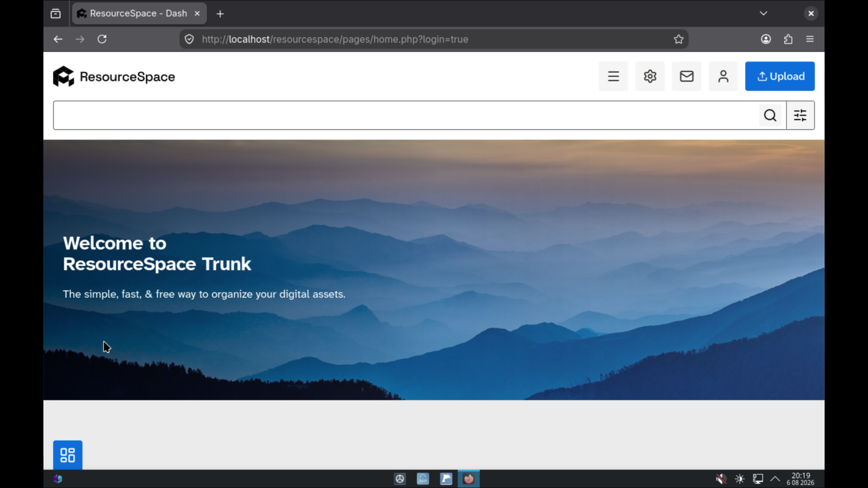Click the Welcome to ResourceSpace Trunk heading
868x488 pixels.
coord(157,253)
